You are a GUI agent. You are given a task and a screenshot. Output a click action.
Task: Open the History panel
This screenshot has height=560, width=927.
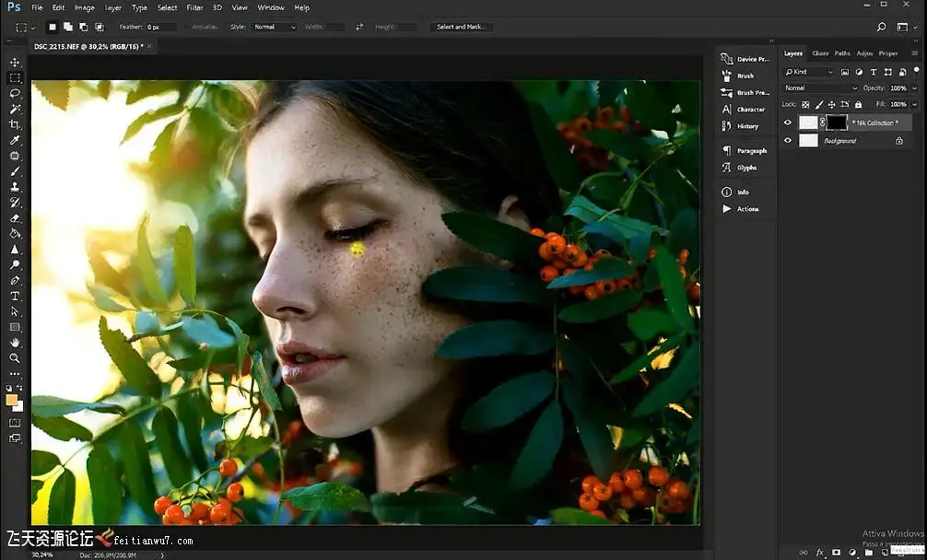coord(746,126)
